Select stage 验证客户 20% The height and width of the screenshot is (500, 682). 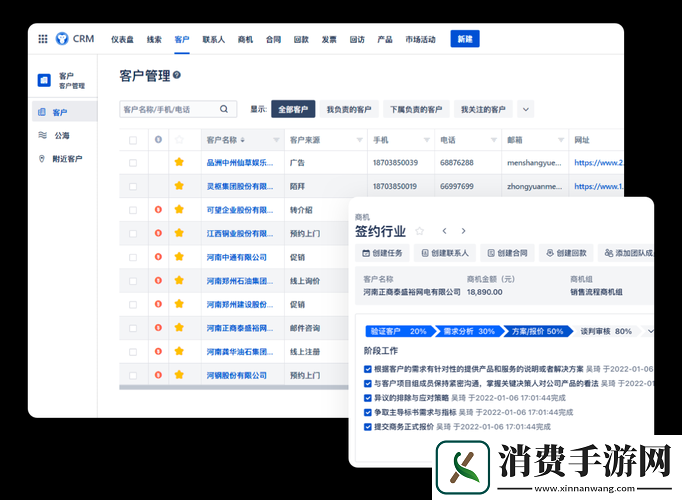[398, 331]
